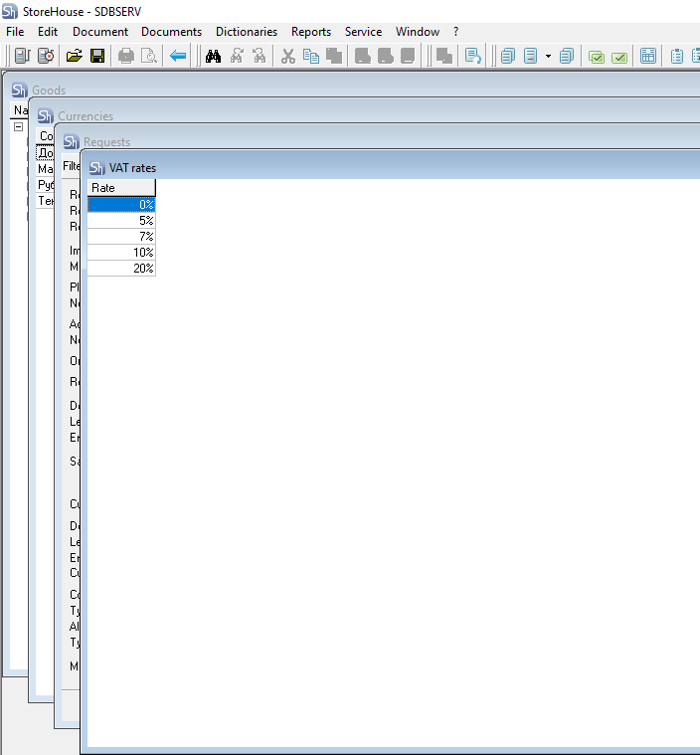Open the Dictionaries menu

click(x=247, y=32)
